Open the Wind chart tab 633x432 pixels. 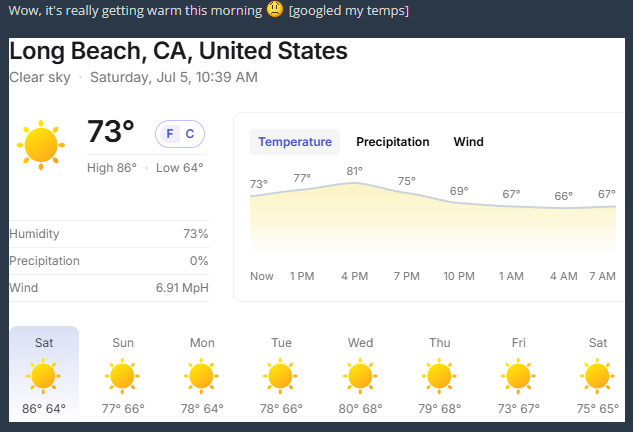coord(468,142)
